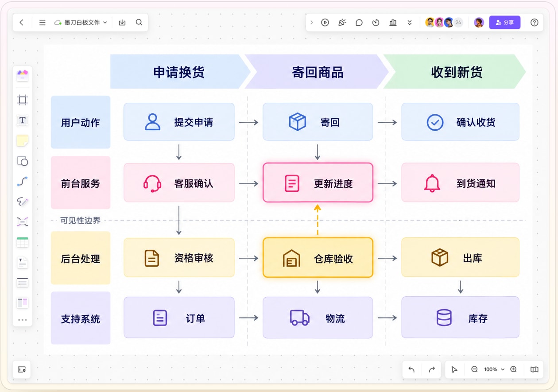This screenshot has width=558, height=392.
Task: Click the 寄回 card
Action: (318, 122)
